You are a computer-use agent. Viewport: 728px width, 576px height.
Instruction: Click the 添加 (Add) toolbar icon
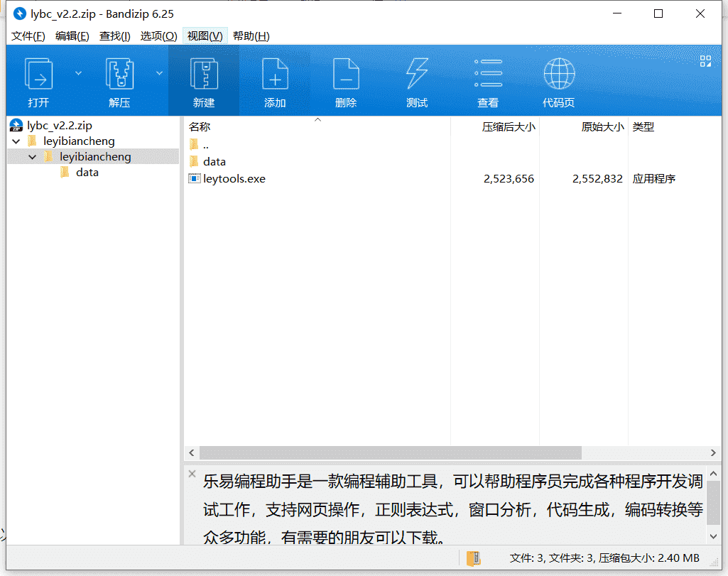[x=275, y=74]
